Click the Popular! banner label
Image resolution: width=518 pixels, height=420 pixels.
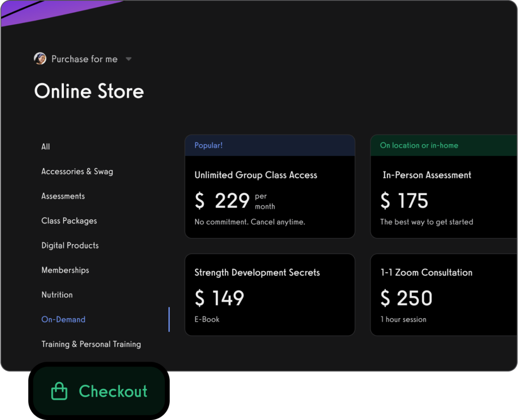pyautogui.click(x=208, y=145)
